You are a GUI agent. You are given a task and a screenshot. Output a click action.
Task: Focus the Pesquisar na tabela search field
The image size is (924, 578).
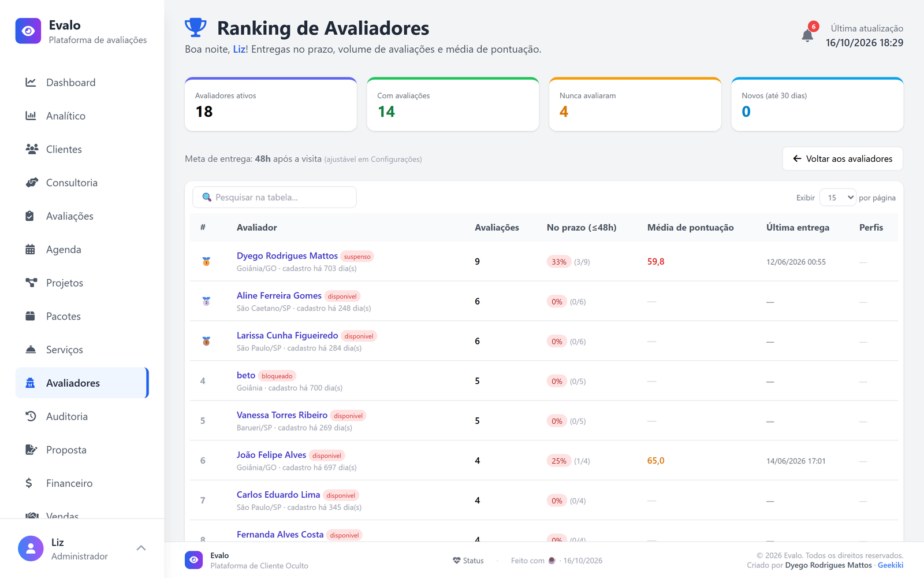[x=274, y=197]
